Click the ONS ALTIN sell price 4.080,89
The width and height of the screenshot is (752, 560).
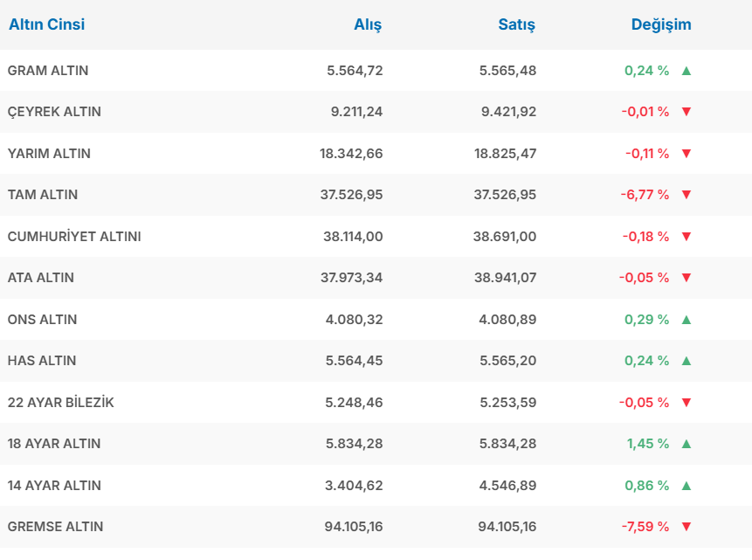(x=507, y=320)
